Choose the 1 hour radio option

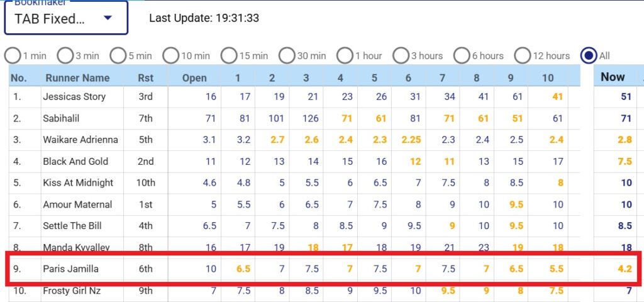click(345, 55)
